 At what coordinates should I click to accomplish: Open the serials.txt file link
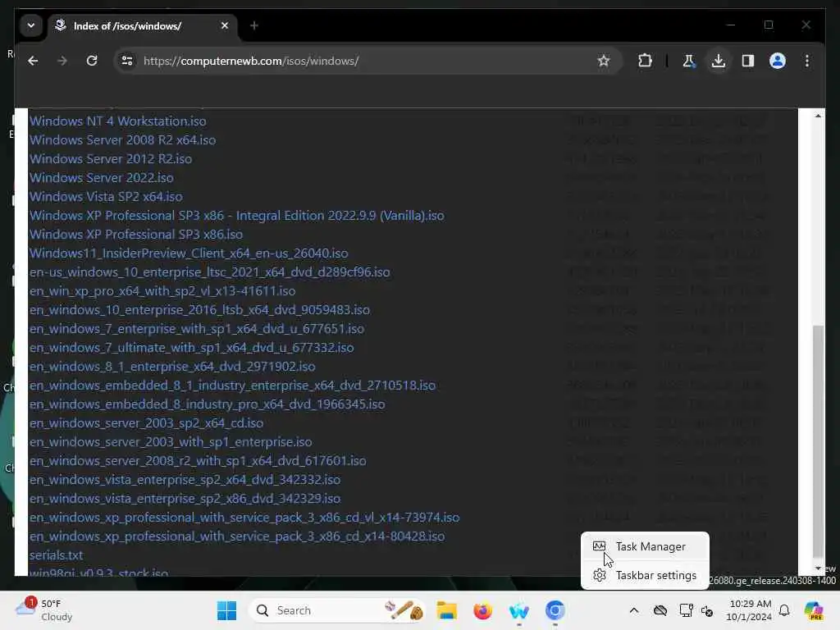[x=57, y=555]
